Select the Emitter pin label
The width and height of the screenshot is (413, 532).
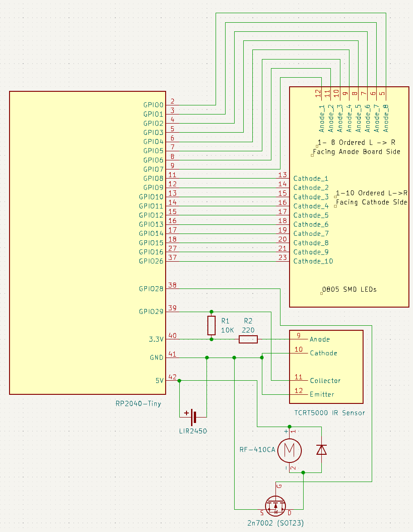[322, 394]
